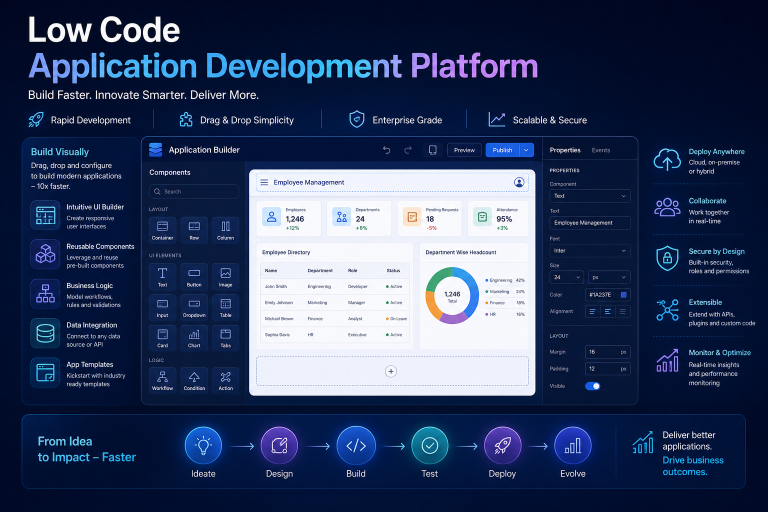
Task: Select the Container layout component
Action: click(163, 230)
